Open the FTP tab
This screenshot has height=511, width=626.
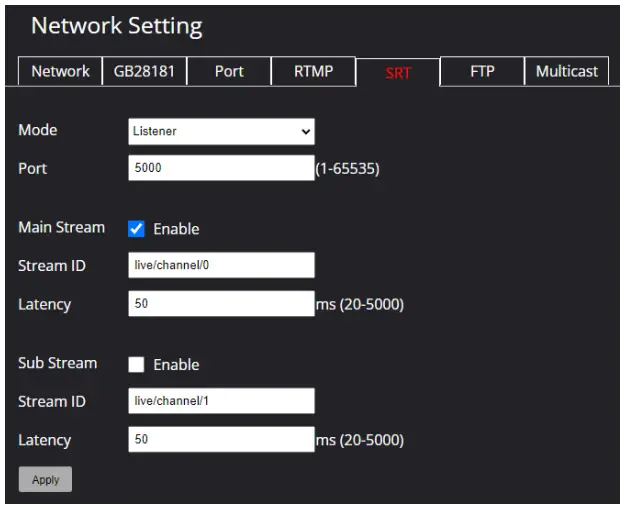(482, 72)
